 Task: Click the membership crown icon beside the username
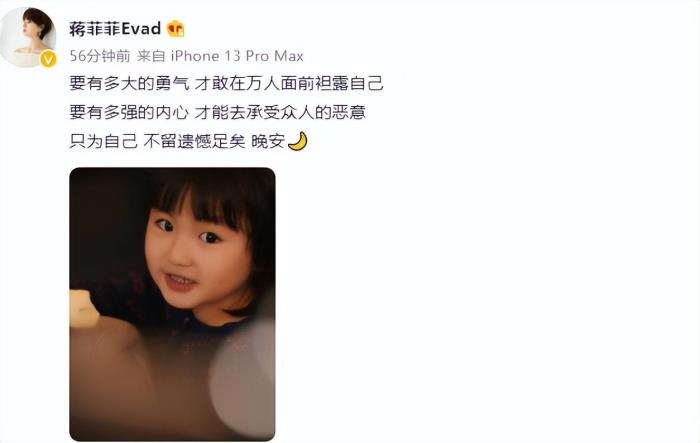[175, 29]
